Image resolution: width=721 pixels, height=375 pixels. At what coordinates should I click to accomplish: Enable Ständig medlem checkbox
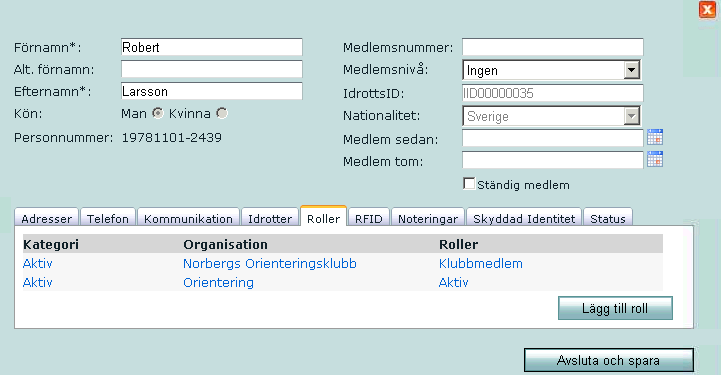[469, 184]
